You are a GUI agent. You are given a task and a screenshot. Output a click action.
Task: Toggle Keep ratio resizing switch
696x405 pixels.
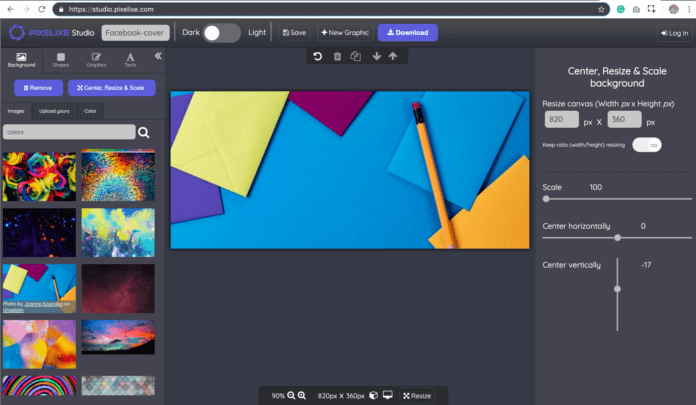coord(646,145)
